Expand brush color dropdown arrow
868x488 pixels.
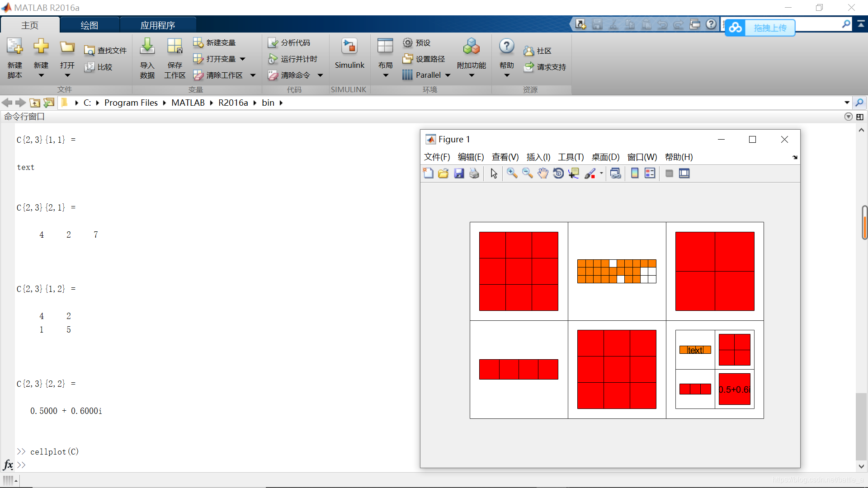[x=601, y=173]
